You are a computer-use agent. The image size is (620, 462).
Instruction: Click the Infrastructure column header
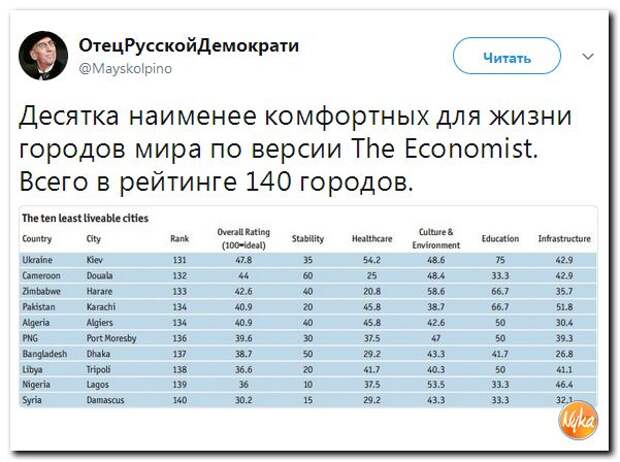564,239
